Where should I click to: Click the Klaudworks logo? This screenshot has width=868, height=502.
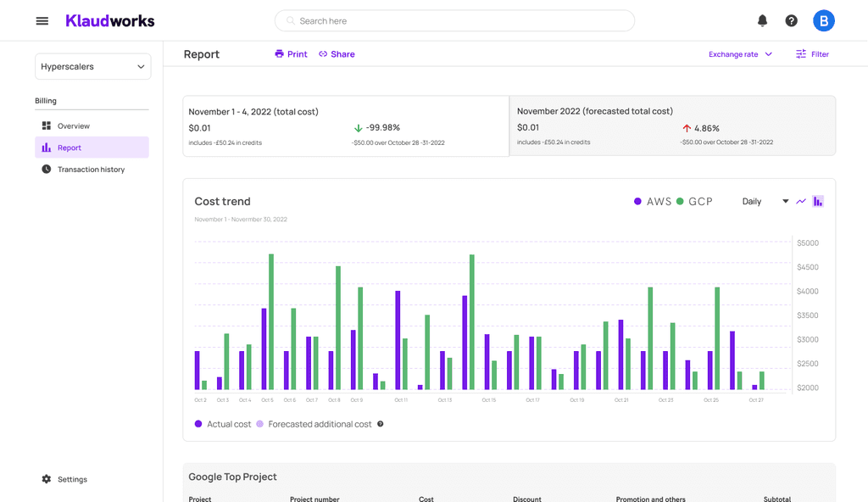click(x=110, y=21)
